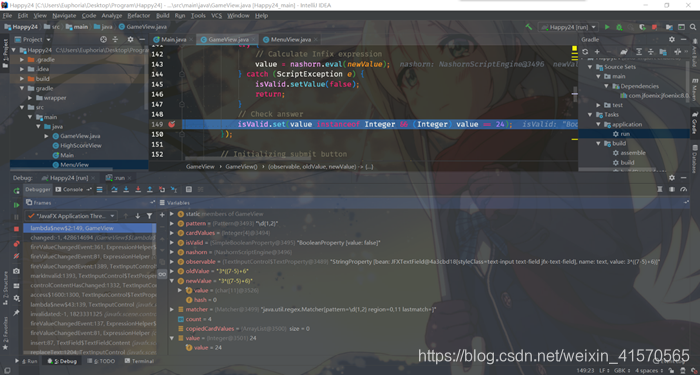This screenshot has height=375, width=700.
Task: Expand test source set in Gradle
Action: point(599,105)
